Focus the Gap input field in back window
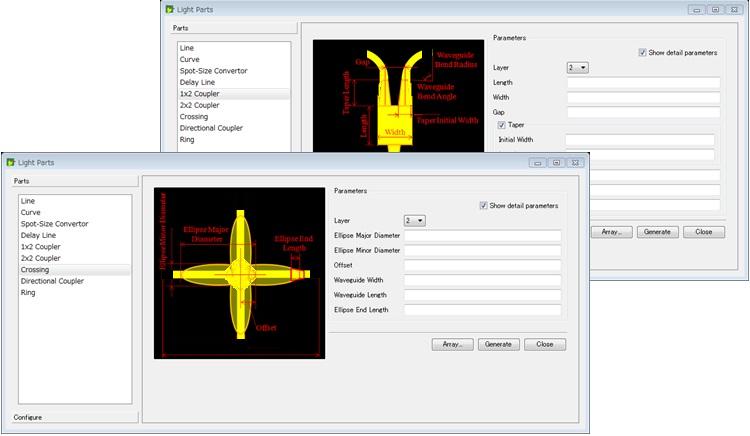Viewport: 750px width, 436px height. click(x=643, y=112)
